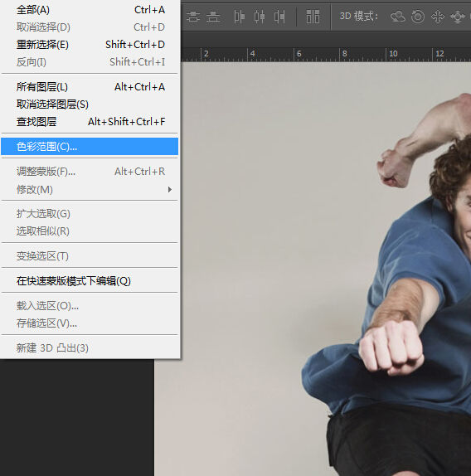Select the 3D slide mode icon
The height and width of the screenshot is (476, 471).
click(458, 17)
